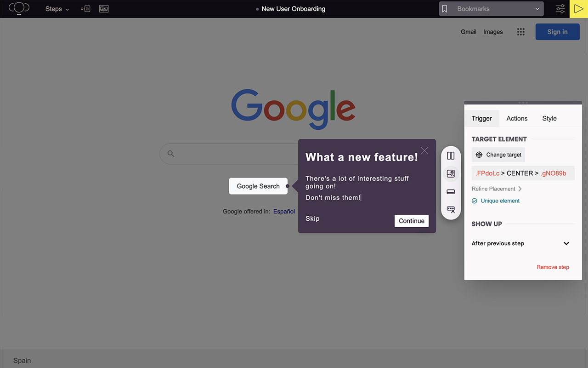Click the Spain footer text
Screen dimensions: 588x368
pyautogui.click(x=22, y=361)
